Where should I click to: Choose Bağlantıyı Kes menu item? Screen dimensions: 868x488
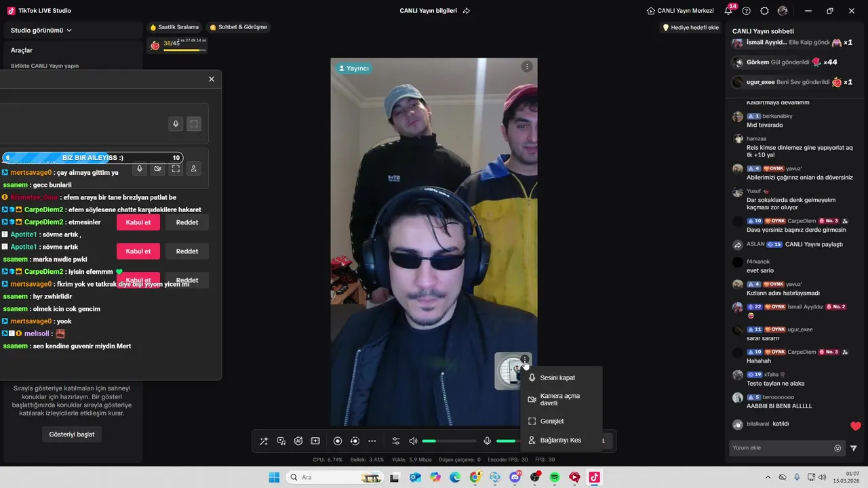(561, 440)
